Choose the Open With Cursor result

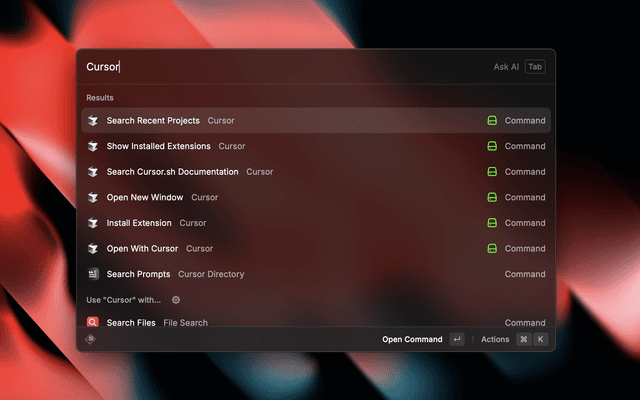click(142, 249)
